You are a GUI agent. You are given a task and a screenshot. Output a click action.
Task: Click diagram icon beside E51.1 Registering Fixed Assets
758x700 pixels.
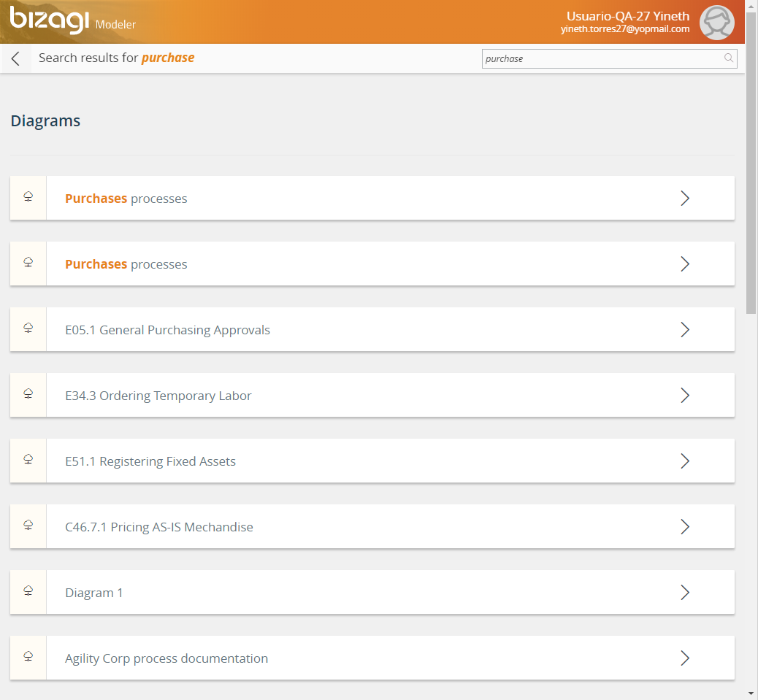28,461
